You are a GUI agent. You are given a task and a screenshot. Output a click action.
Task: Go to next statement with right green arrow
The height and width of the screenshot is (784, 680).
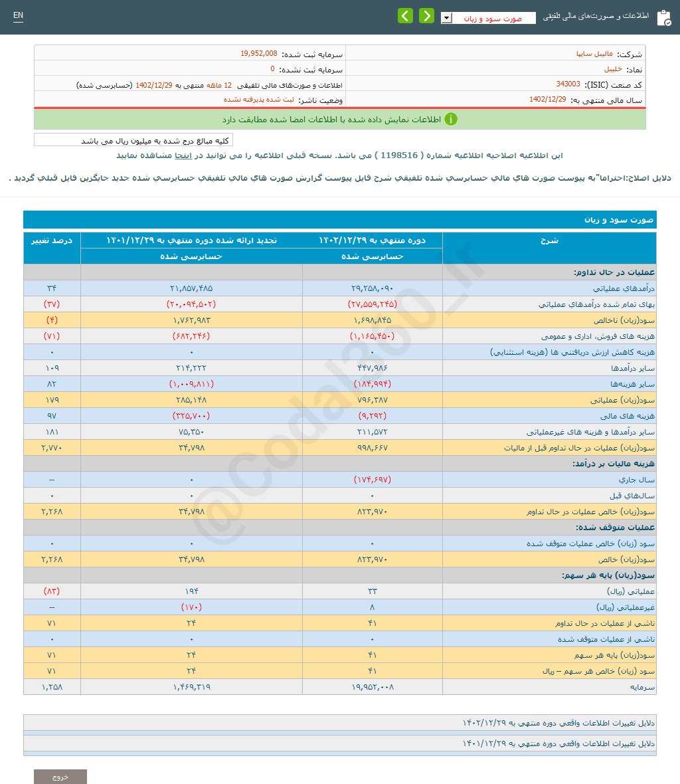pyautogui.click(x=426, y=16)
